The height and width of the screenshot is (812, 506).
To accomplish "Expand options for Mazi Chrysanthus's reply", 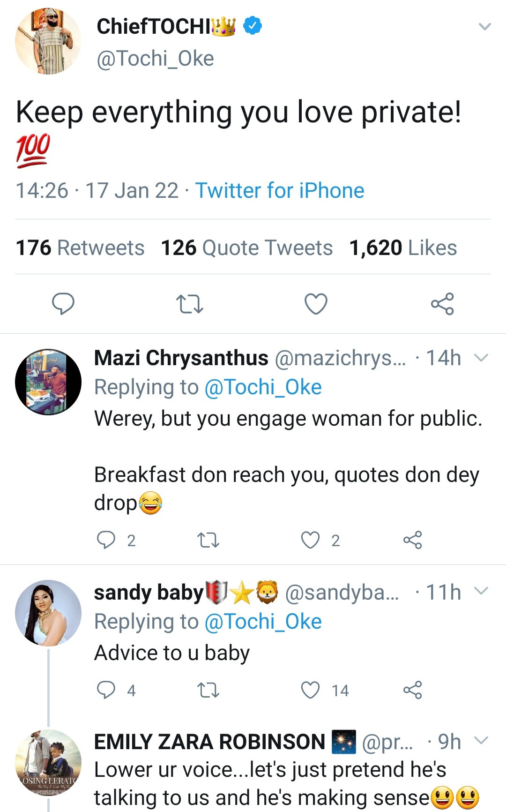I will coord(481,358).
